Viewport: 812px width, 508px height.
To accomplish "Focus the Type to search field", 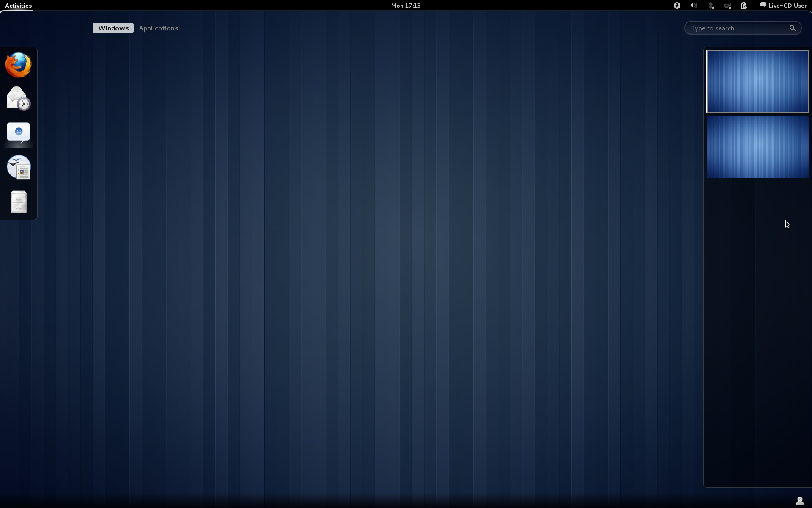I will click(743, 28).
